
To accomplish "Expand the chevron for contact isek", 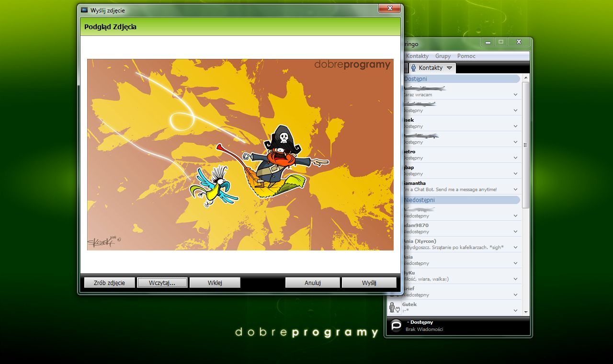I will pos(515,126).
